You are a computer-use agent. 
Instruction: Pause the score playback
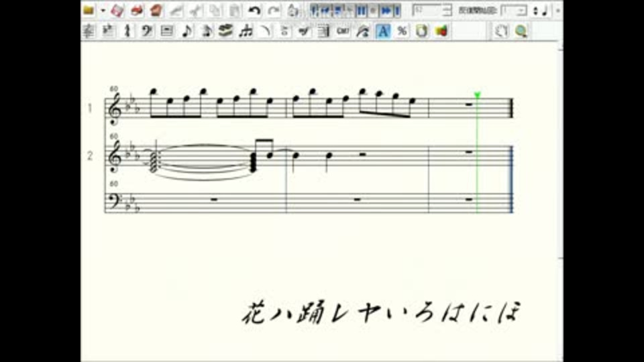[x=362, y=11]
